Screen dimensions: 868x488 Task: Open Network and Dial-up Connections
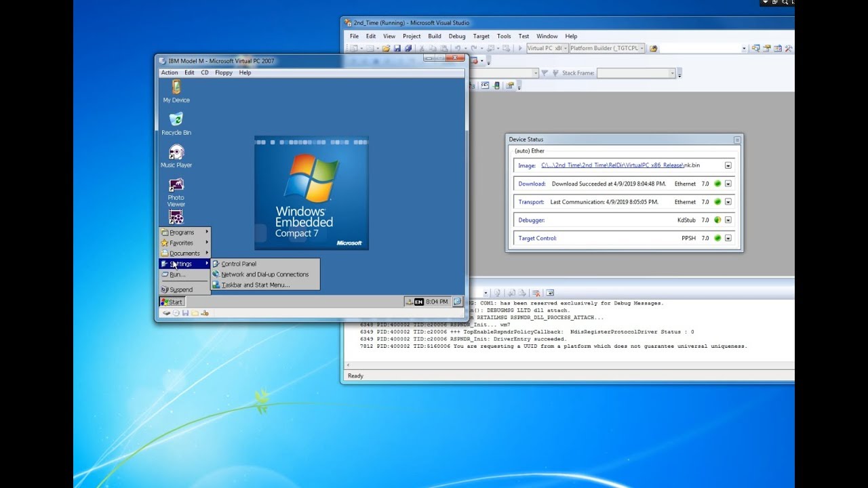265,274
